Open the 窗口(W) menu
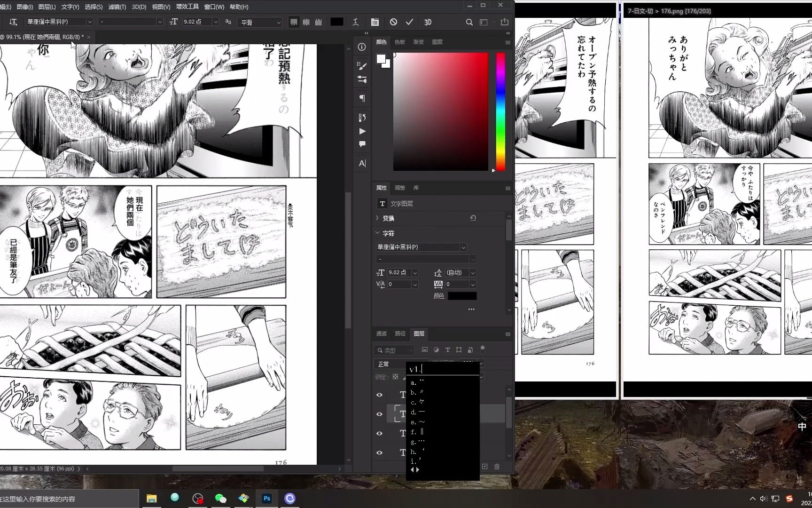Screen dimensions: 812x508 coord(214,7)
